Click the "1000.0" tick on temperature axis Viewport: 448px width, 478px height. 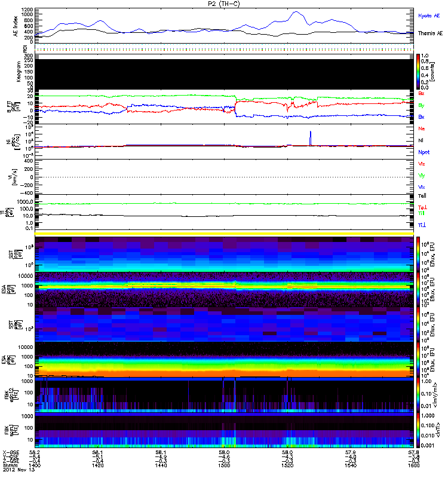coord(25,202)
